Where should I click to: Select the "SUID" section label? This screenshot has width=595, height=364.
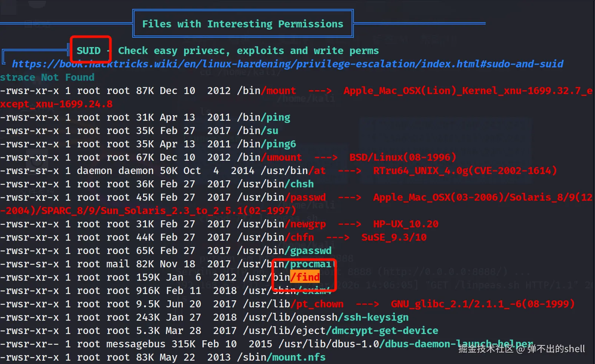[x=89, y=50]
